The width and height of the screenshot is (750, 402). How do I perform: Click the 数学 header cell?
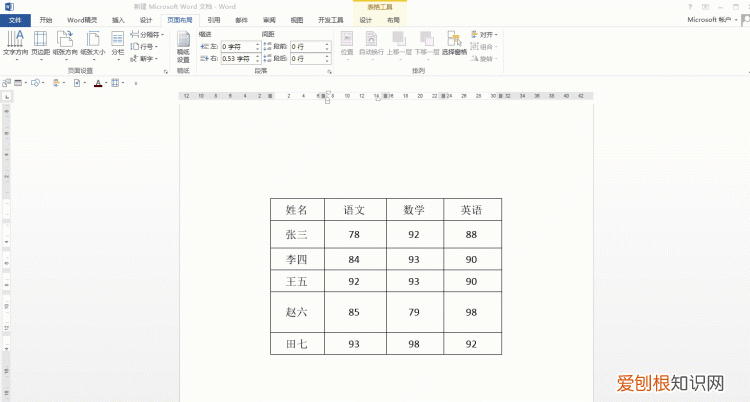415,210
